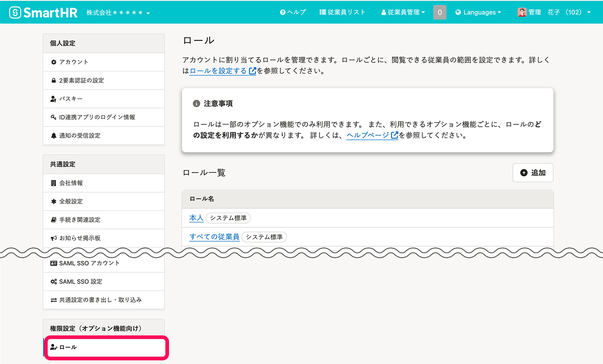The width and height of the screenshot is (603, 364).
Task: Click the notification count badge showing 0
Action: (439, 13)
